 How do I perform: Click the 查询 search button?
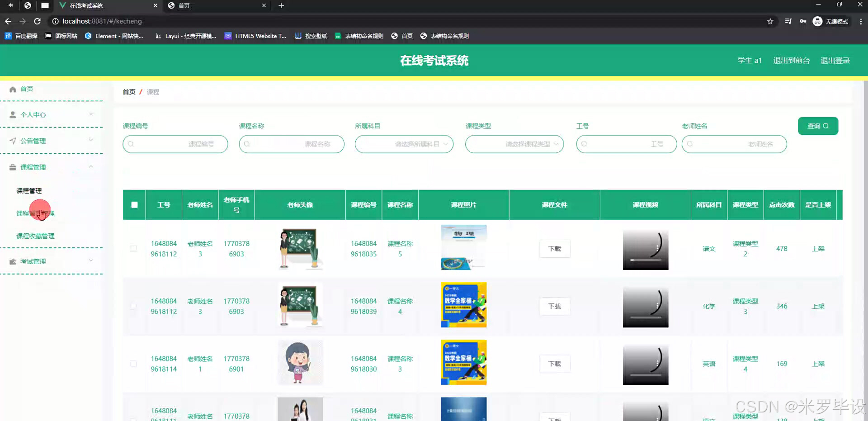[818, 126]
